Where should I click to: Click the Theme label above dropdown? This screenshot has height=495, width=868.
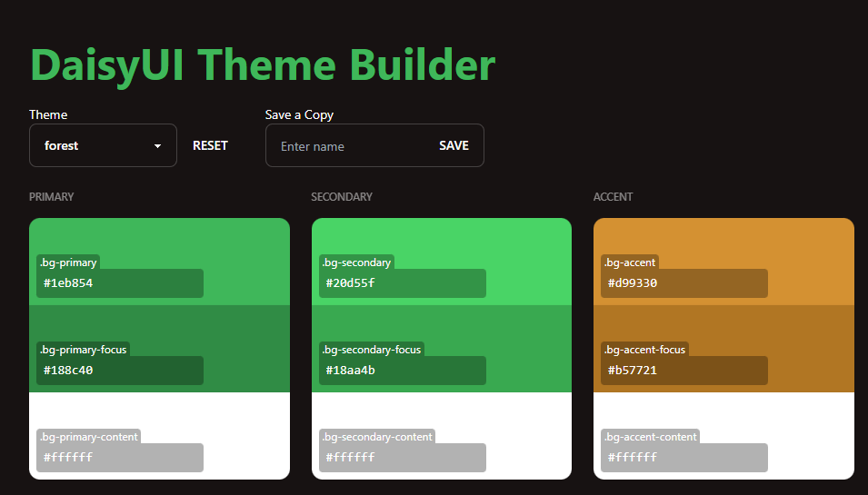pyautogui.click(x=48, y=114)
